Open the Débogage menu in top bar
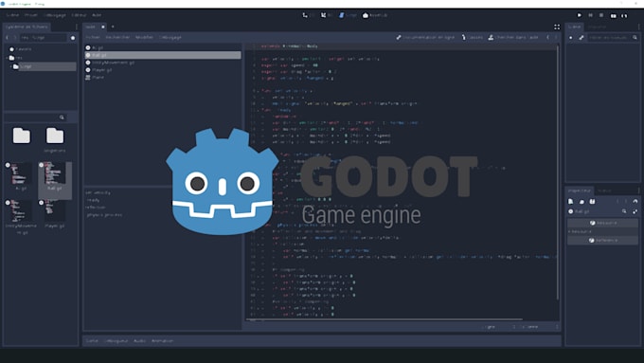The height and width of the screenshot is (363, 644). (x=55, y=15)
